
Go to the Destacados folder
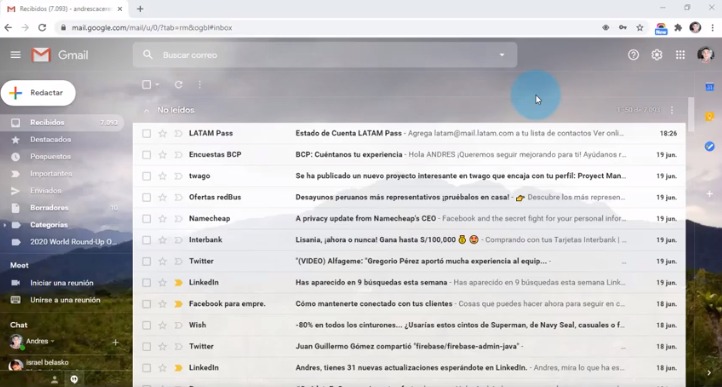51,140
